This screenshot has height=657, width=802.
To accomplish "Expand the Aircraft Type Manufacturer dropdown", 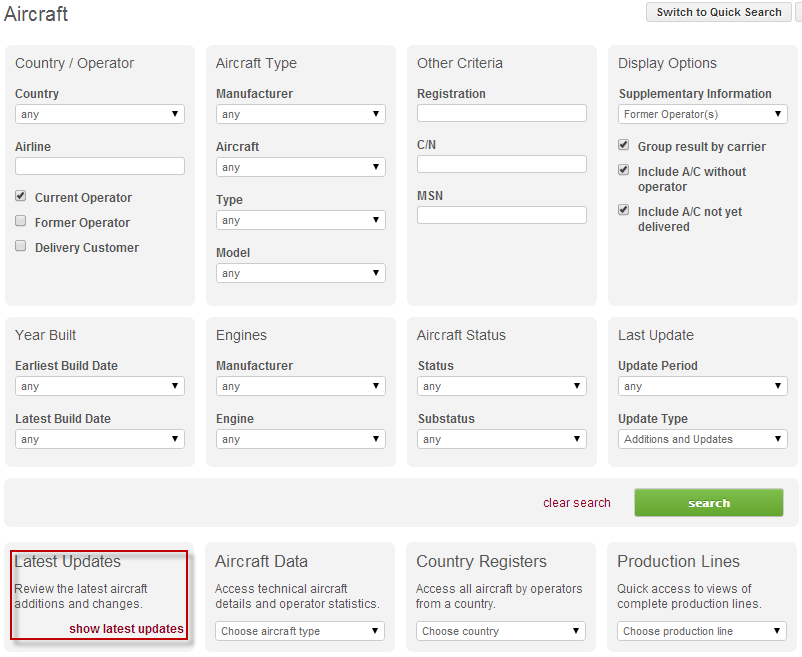I will [x=301, y=115].
